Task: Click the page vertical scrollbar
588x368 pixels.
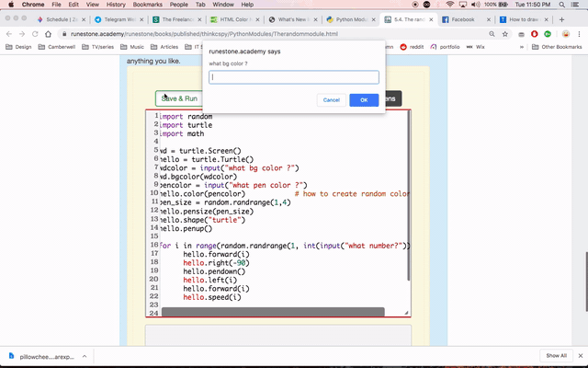Action: 586,282
